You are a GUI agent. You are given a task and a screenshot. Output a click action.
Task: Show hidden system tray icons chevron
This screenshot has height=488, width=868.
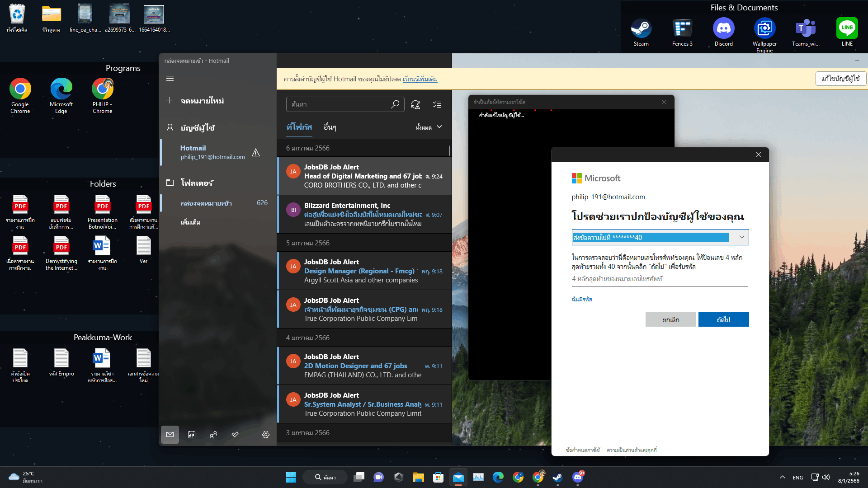(782, 477)
